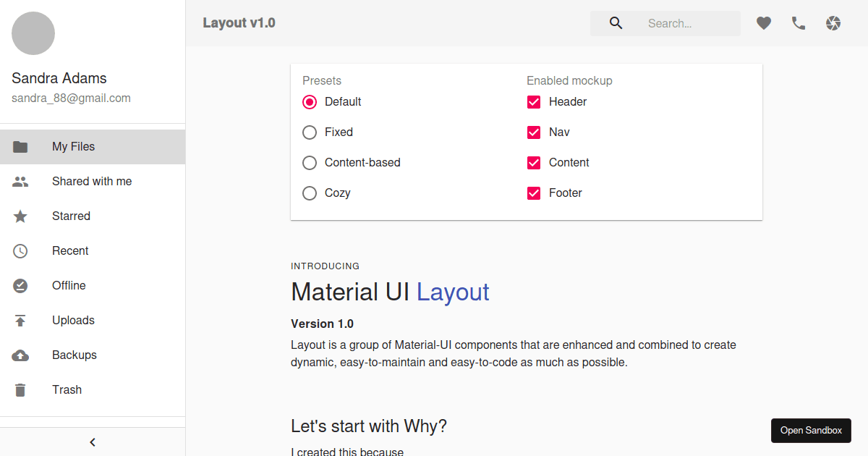
Task: Select the Uploads upload-arrow icon
Action: click(20, 320)
